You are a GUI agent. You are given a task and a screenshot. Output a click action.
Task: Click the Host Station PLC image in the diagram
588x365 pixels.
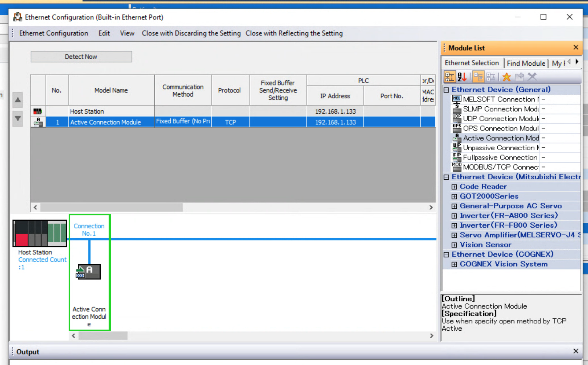(39, 233)
